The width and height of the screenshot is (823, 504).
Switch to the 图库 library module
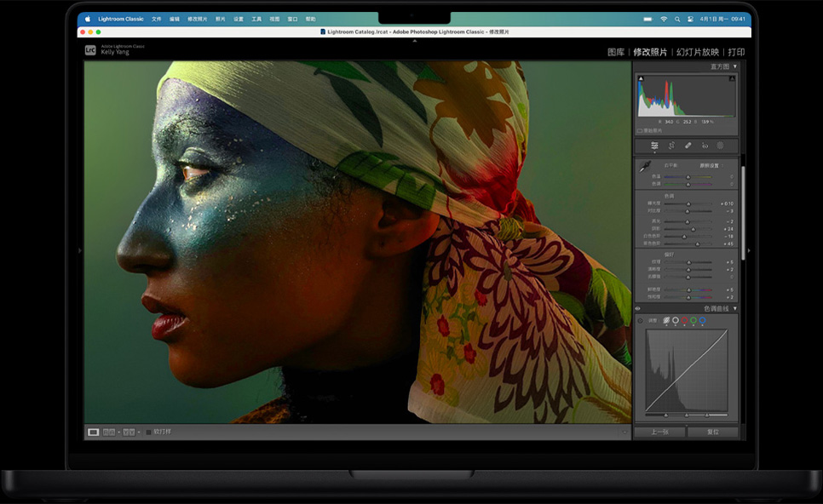point(615,52)
